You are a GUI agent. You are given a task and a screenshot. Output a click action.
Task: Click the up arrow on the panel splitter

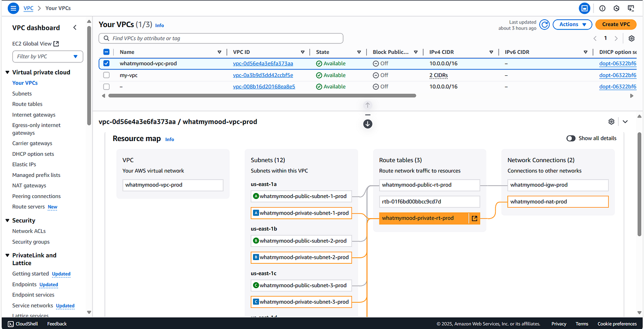[368, 105]
